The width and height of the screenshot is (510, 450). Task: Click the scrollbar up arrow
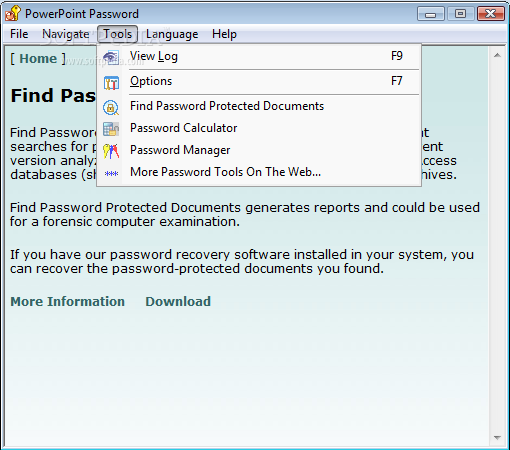[497, 55]
